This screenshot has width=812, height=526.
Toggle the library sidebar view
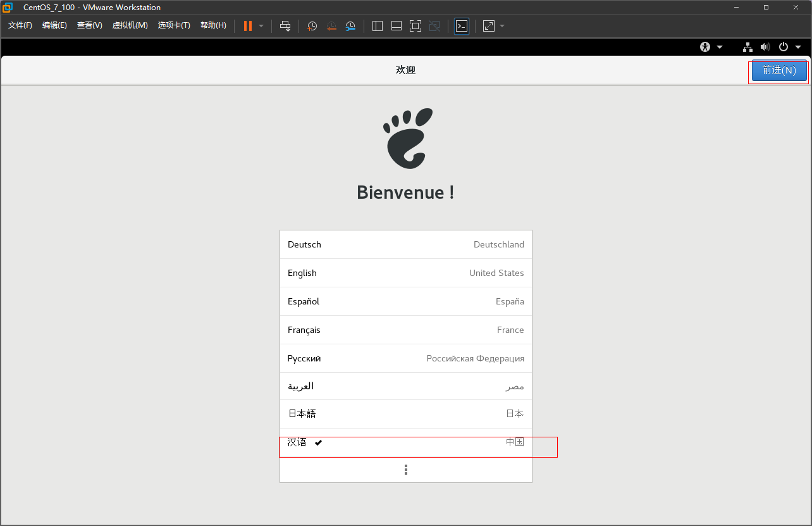pos(378,26)
